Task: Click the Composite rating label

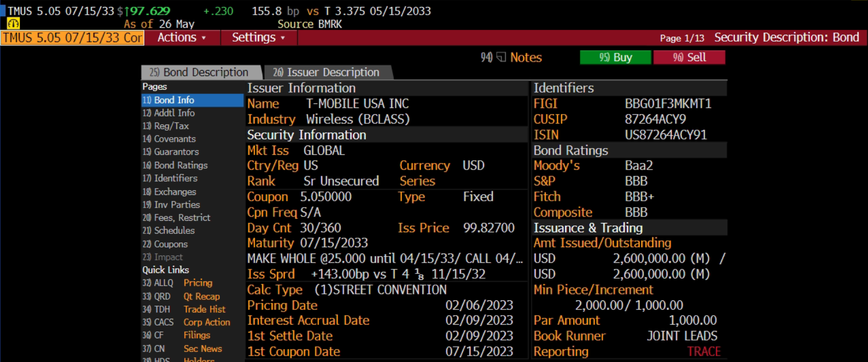Action: 563,212
